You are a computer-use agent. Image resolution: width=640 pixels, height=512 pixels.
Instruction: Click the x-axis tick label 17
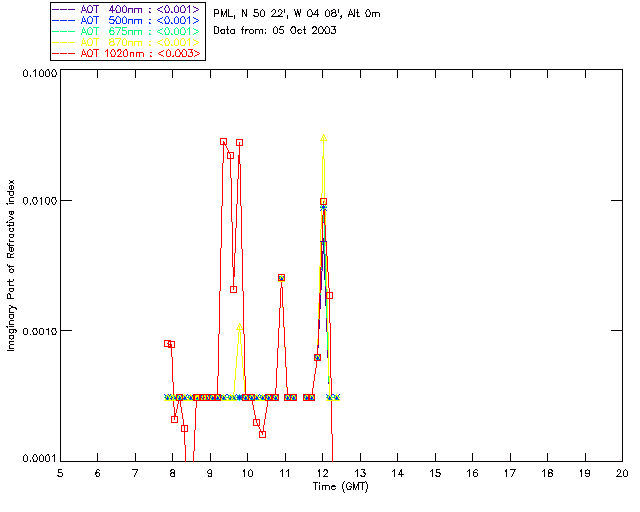point(510,473)
